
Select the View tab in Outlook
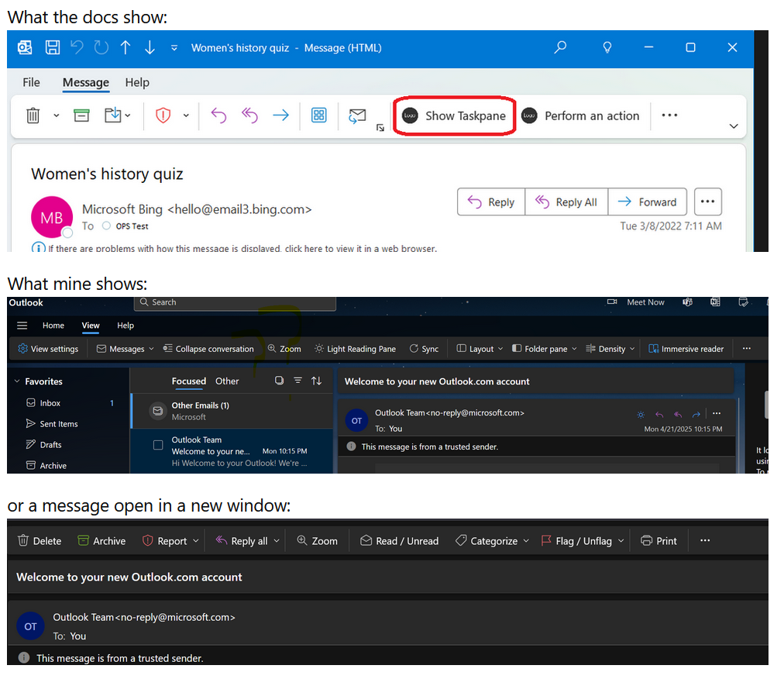click(x=91, y=326)
